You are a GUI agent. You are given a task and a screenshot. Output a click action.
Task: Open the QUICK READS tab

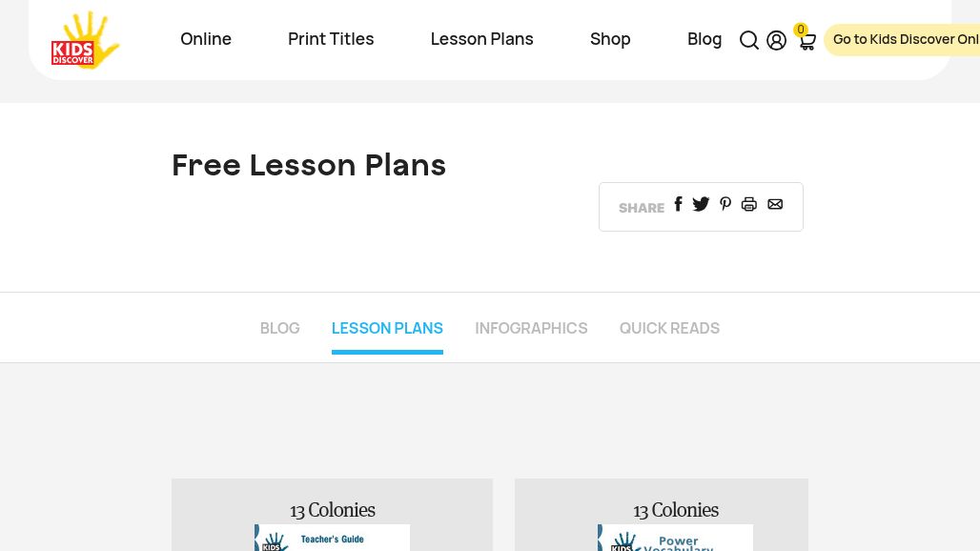tap(669, 328)
